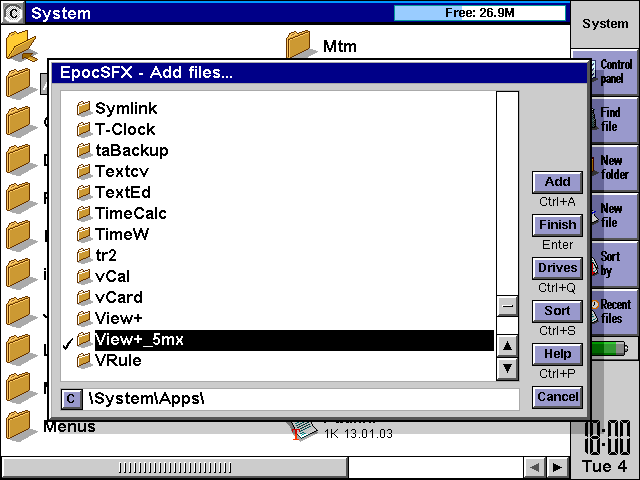
Task: Create New file from System sidebar
Action: (x=615, y=216)
